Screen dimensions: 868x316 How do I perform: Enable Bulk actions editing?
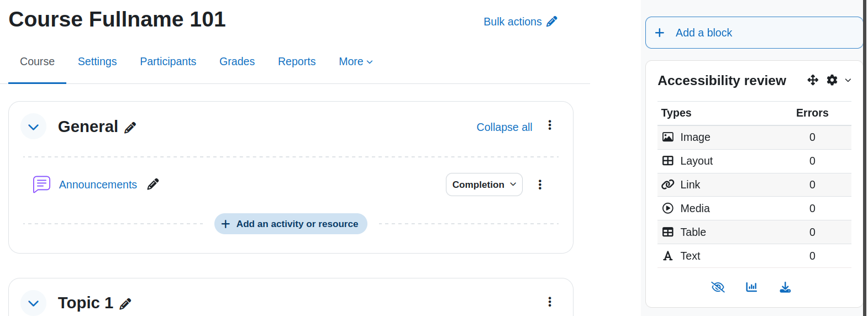pyautogui.click(x=520, y=22)
